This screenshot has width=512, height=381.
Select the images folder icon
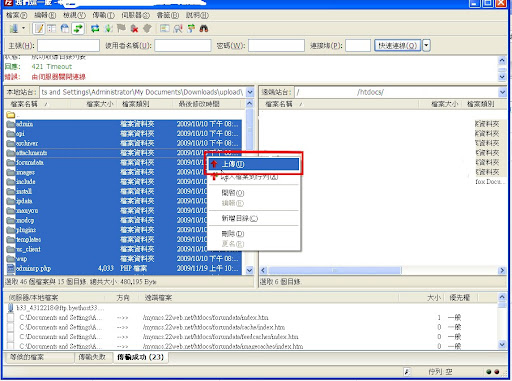click(x=11, y=172)
